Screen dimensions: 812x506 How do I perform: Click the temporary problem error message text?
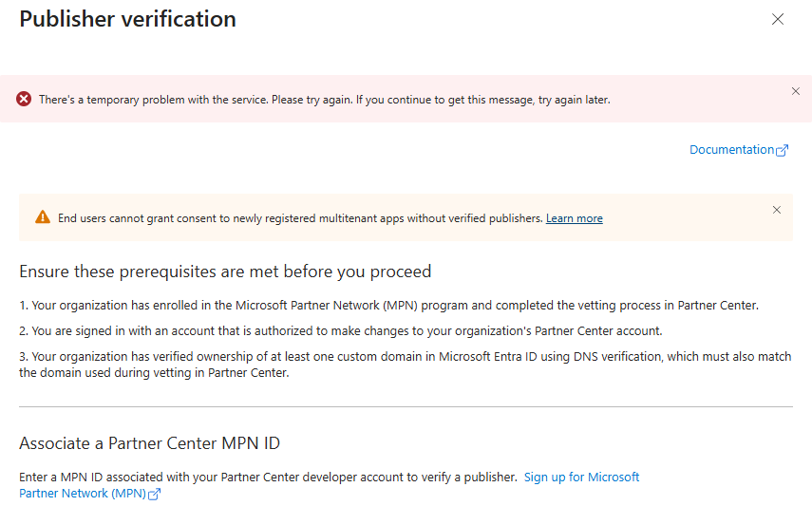point(324,100)
